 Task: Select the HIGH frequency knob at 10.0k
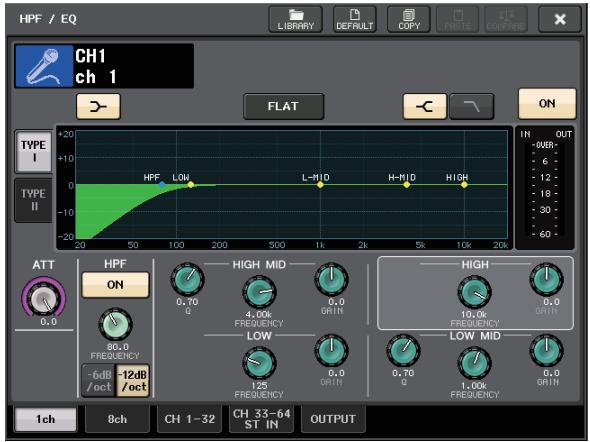coord(474,292)
